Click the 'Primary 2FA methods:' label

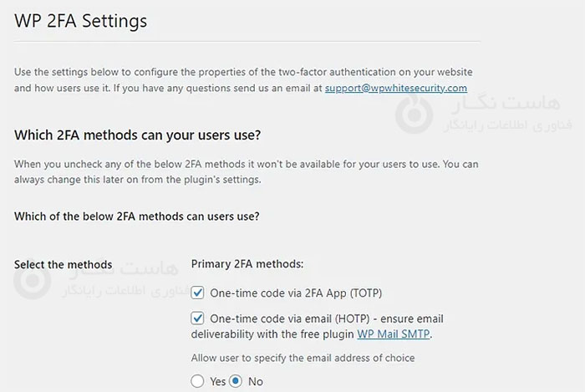click(247, 264)
